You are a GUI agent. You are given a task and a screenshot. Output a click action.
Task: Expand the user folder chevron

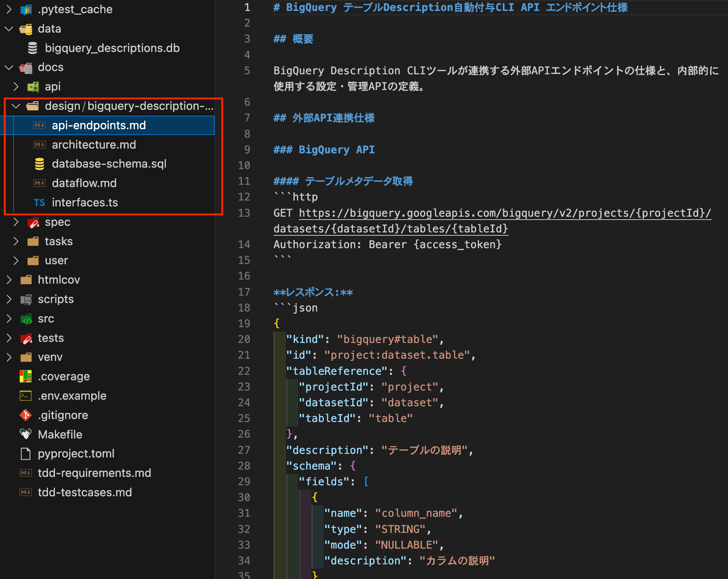16,261
